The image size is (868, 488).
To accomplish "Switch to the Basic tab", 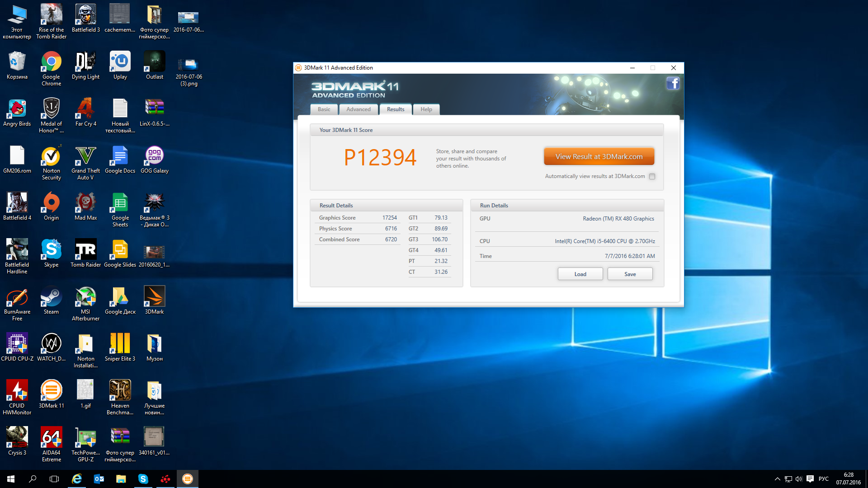I will tap(324, 109).
